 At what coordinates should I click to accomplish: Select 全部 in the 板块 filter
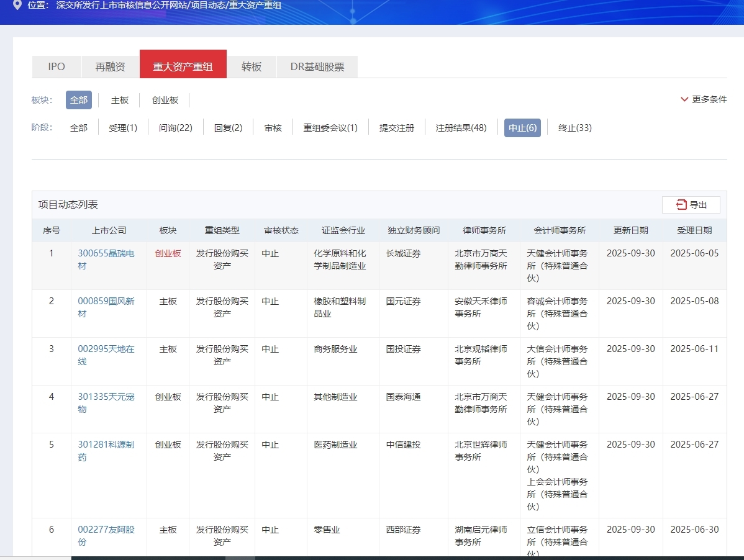(79, 100)
